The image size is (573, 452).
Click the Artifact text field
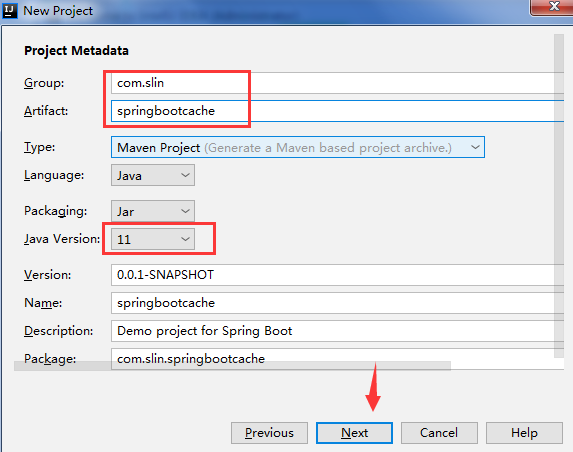click(337, 111)
